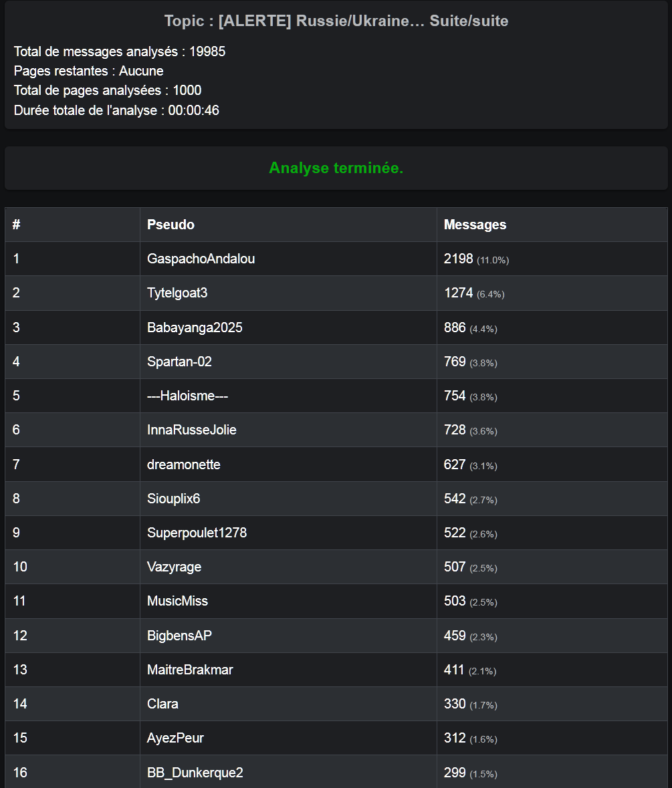Click the Superpoulet1278 entry
Screen dimensions: 672x788
point(192,533)
